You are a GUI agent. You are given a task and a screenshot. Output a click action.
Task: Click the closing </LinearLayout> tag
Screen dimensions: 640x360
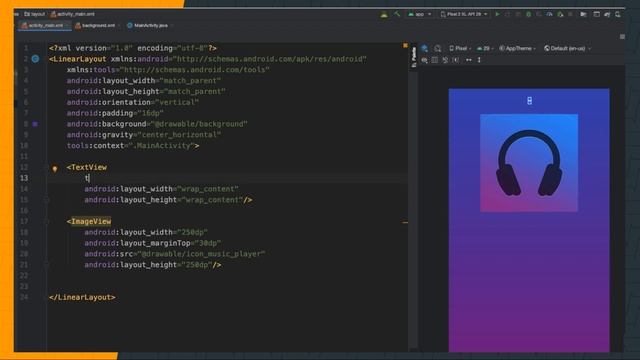[82, 297]
